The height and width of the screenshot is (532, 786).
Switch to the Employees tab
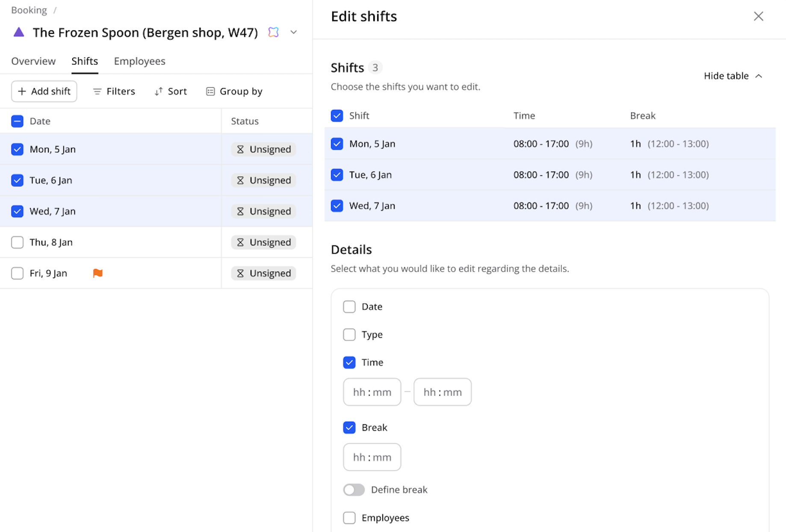pyautogui.click(x=139, y=61)
